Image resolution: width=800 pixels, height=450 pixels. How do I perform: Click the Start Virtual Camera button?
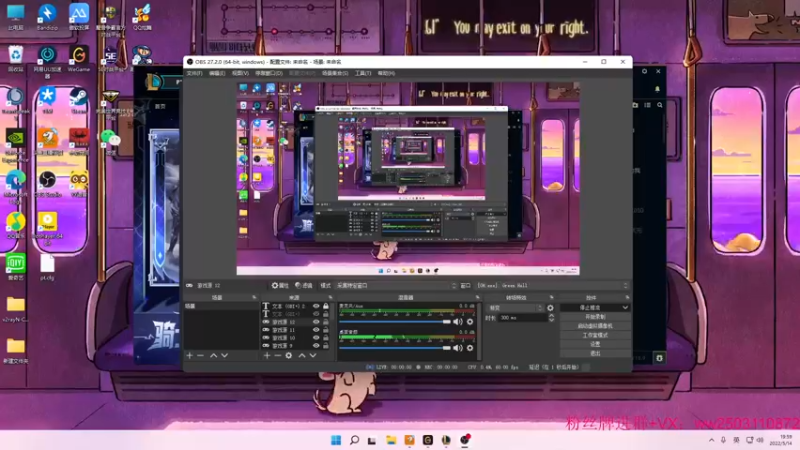[x=595, y=326]
